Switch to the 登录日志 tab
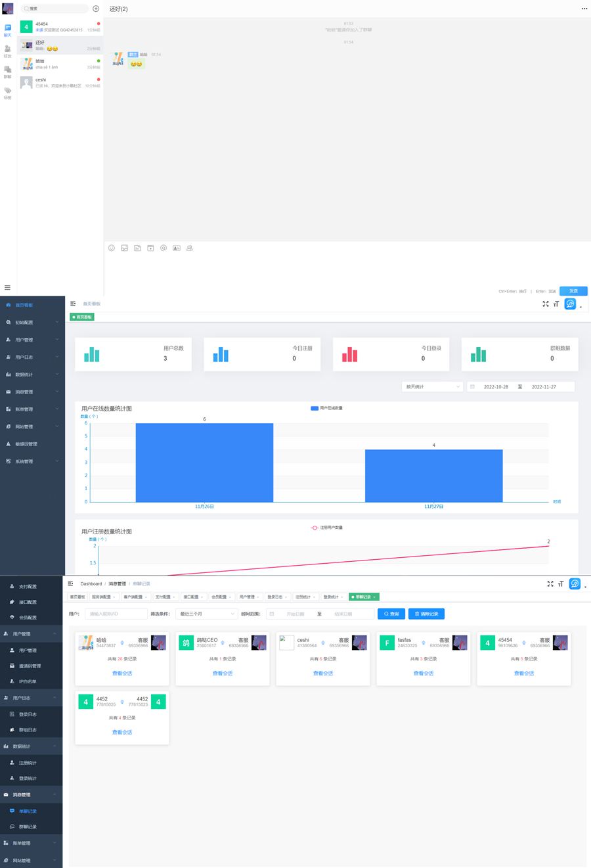591x868 pixels. tap(275, 597)
